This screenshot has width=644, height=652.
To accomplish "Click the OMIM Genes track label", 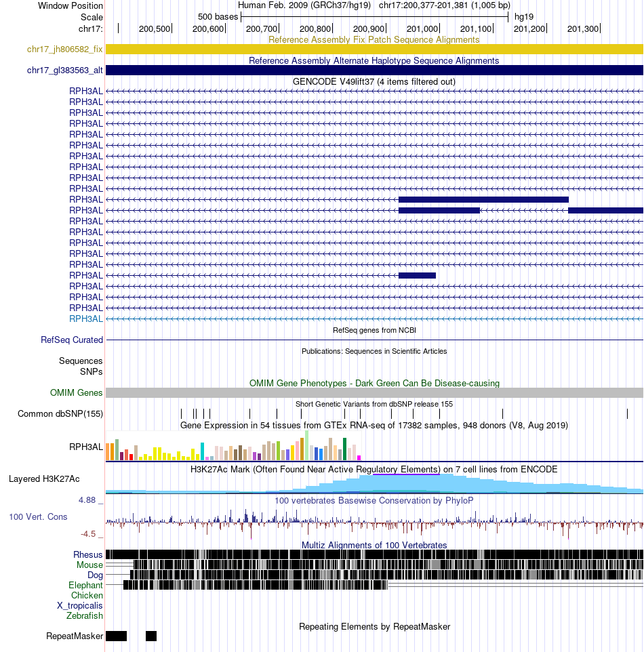I will (x=76, y=392).
